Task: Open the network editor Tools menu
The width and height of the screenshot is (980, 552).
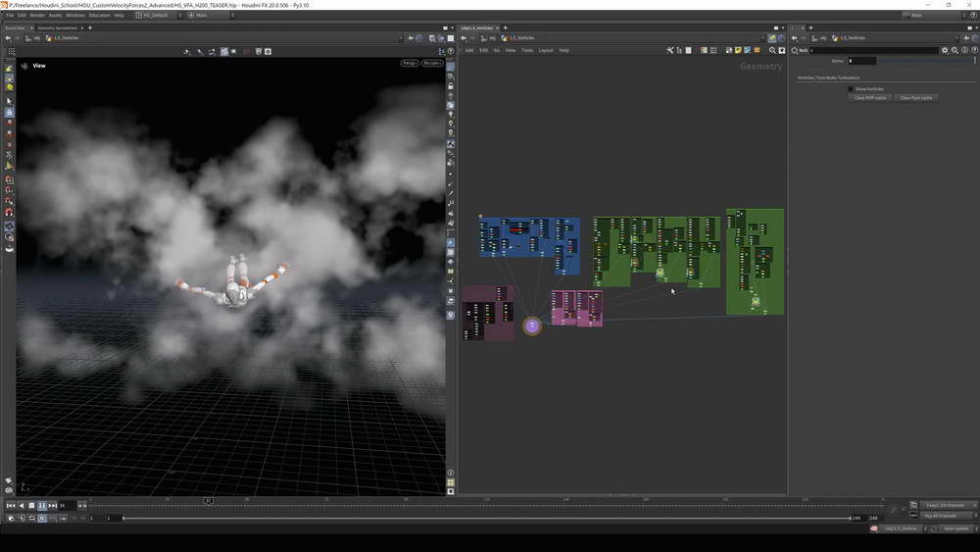Action: pyautogui.click(x=526, y=50)
